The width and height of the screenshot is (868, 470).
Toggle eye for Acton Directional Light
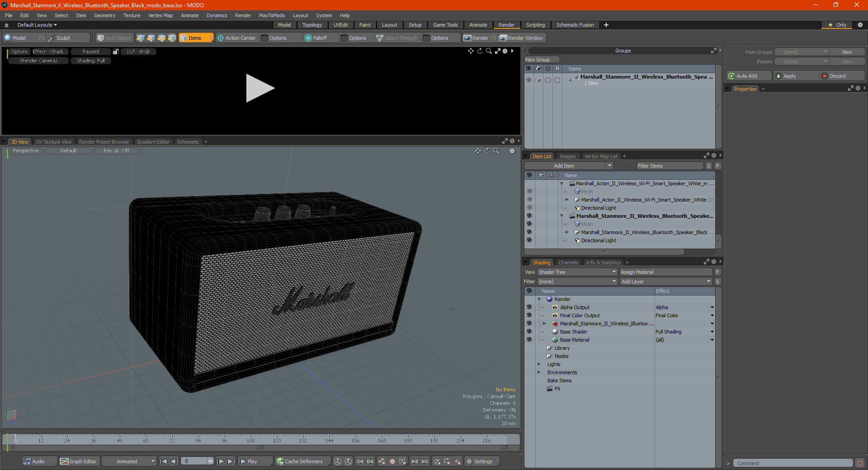tap(529, 208)
